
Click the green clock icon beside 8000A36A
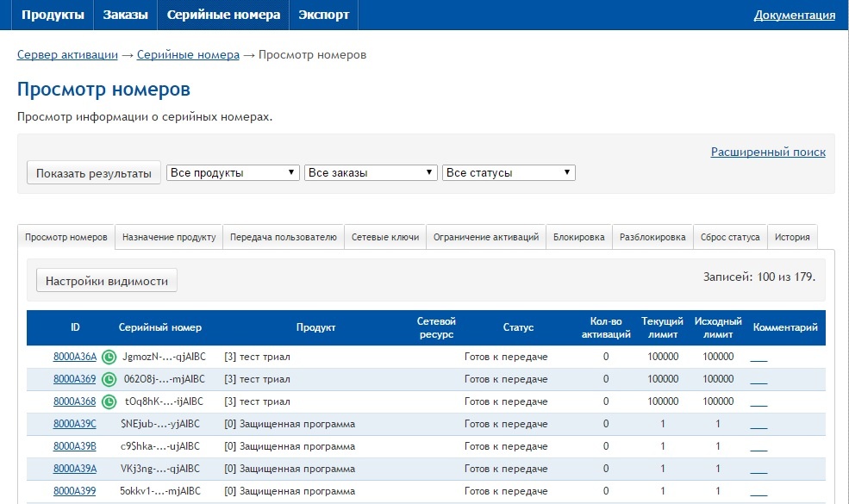point(109,357)
